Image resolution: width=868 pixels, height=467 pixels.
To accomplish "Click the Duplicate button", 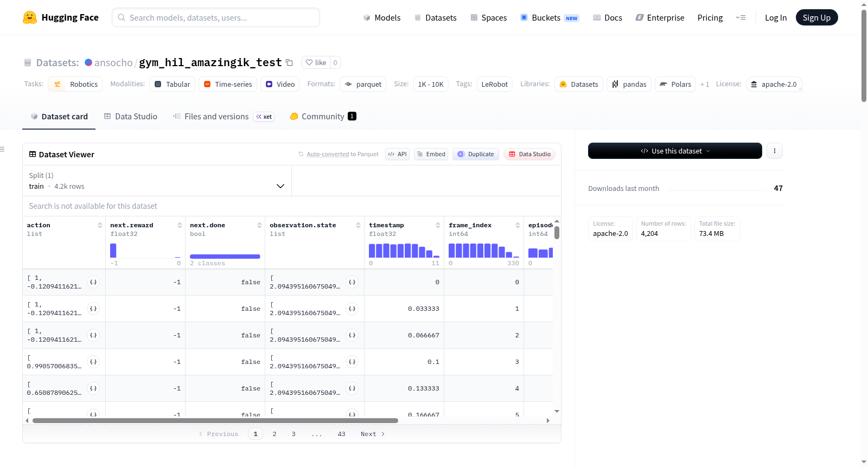I will point(476,154).
